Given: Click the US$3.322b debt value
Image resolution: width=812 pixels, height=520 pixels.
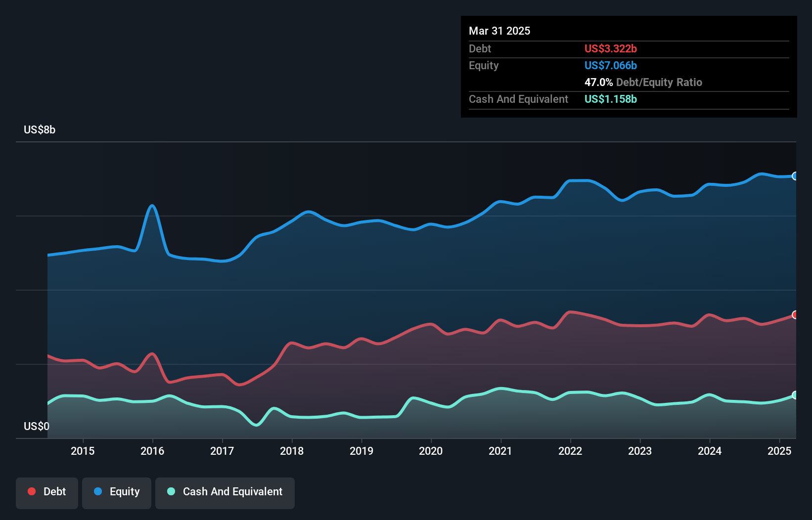Looking at the screenshot, I should click(x=611, y=48).
